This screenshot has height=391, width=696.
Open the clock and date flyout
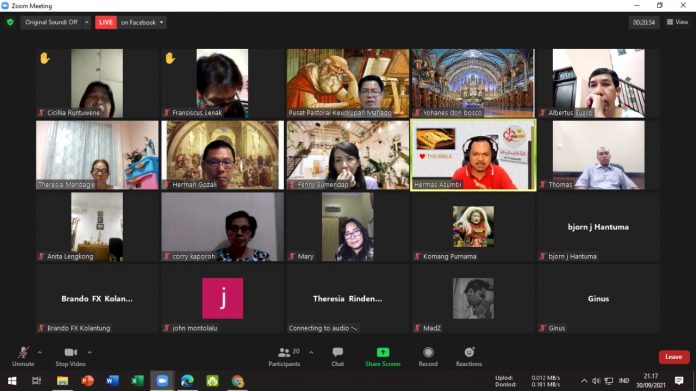pyautogui.click(x=651, y=381)
